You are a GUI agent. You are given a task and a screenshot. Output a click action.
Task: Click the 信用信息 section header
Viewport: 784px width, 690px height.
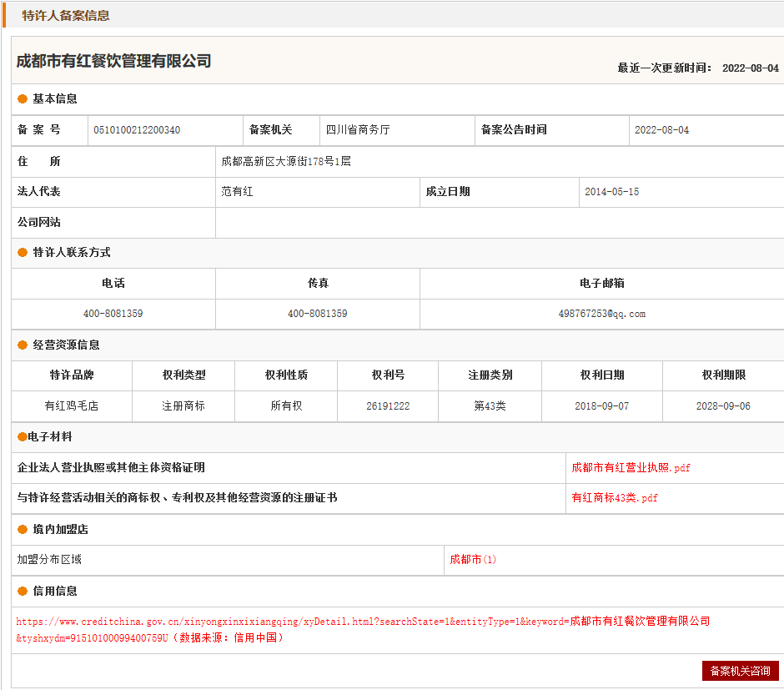tap(55, 591)
